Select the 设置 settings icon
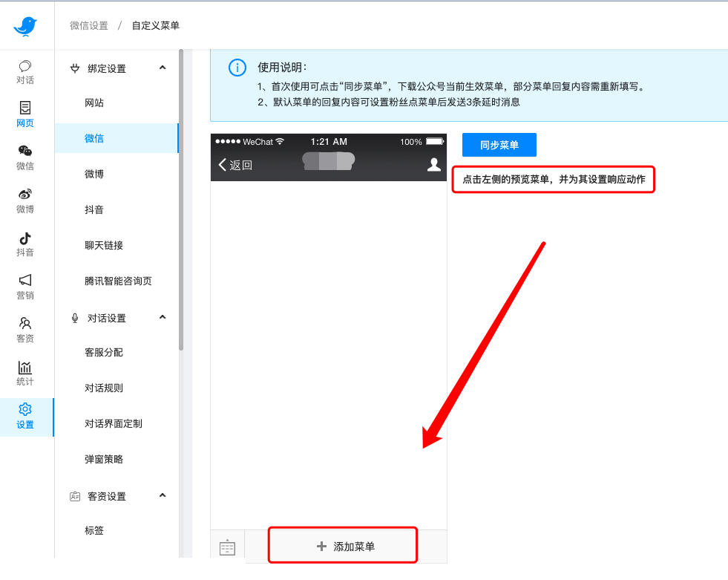The image size is (728, 580). pos(25,416)
